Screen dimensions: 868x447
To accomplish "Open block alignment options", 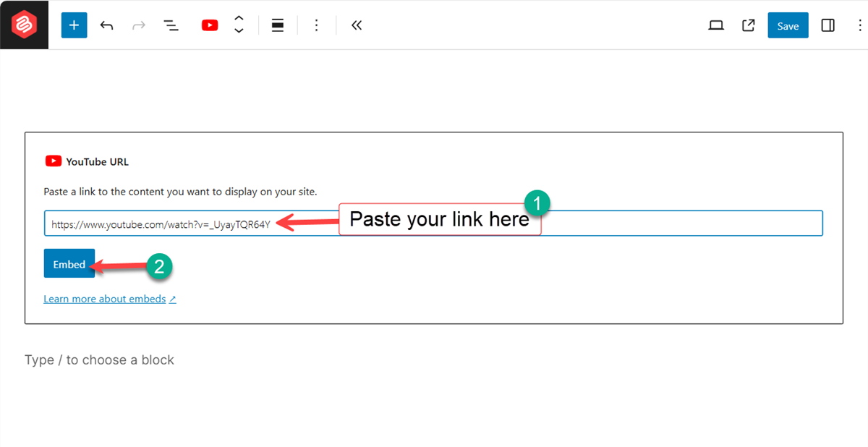I will pos(278,25).
